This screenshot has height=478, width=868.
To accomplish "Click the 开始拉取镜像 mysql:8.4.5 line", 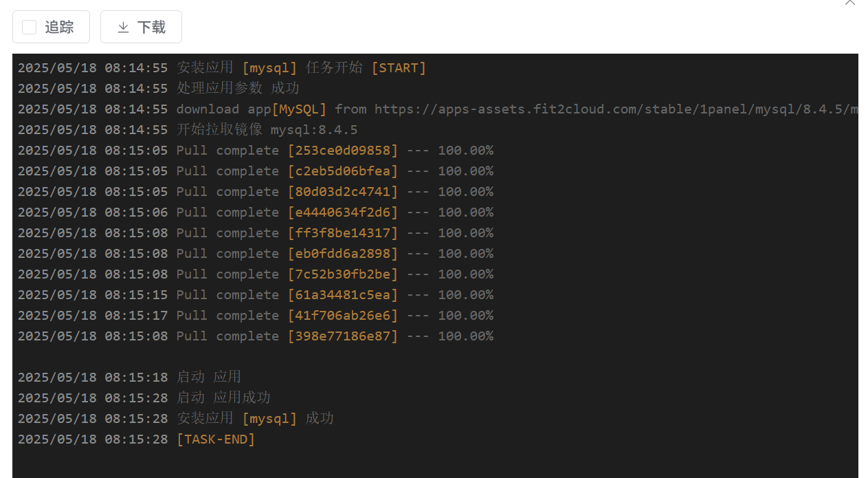I will 267,130.
